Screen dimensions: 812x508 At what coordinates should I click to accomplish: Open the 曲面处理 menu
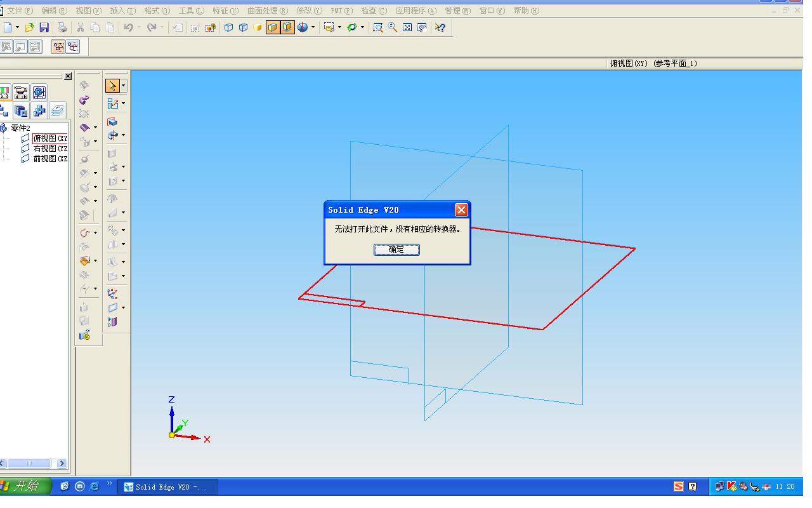[x=267, y=11]
